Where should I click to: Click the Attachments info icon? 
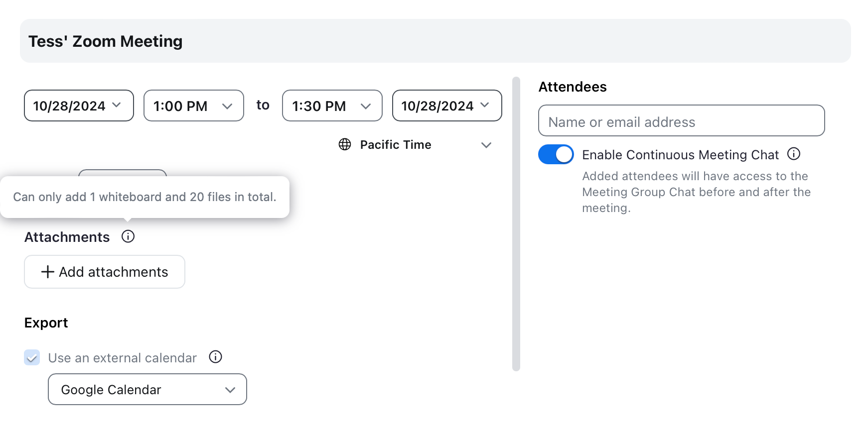(128, 236)
